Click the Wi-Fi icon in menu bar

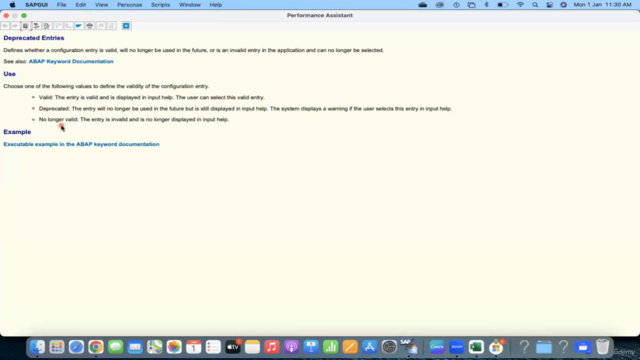(x=520, y=5)
